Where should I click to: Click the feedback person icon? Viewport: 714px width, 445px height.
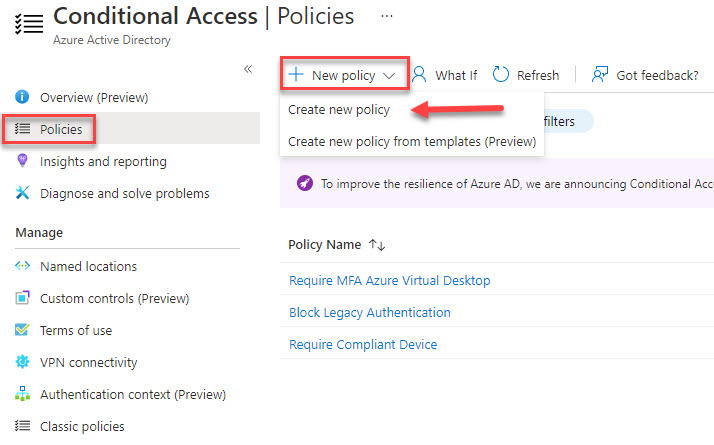coord(600,74)
